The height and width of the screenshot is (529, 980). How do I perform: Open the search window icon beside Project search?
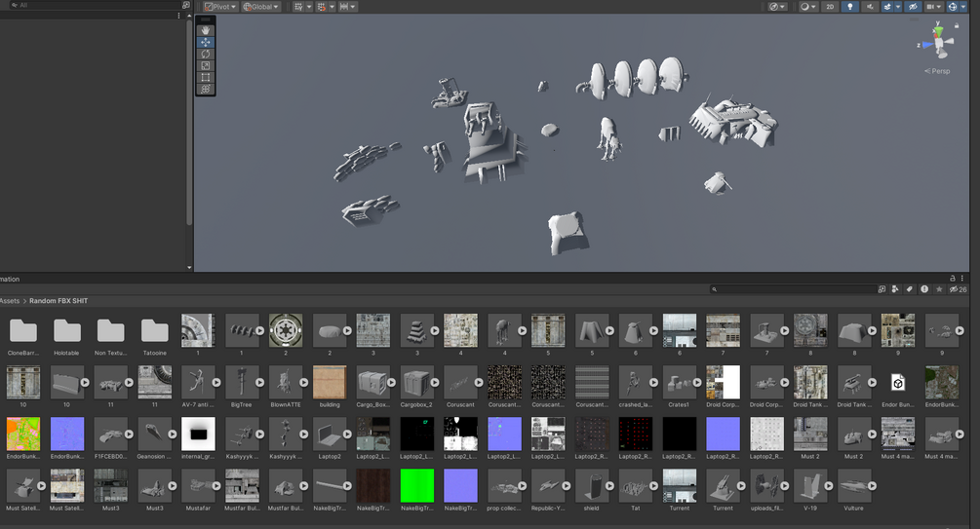tap(882, 289)
